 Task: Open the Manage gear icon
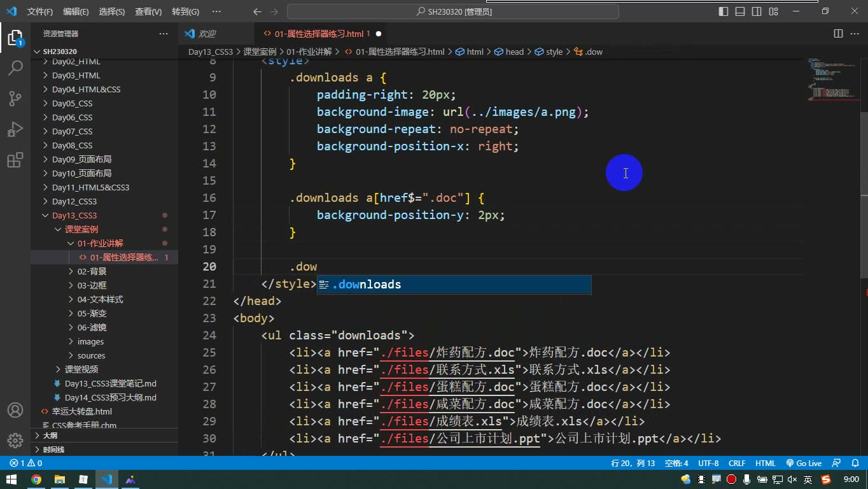(x=15, y=441)
